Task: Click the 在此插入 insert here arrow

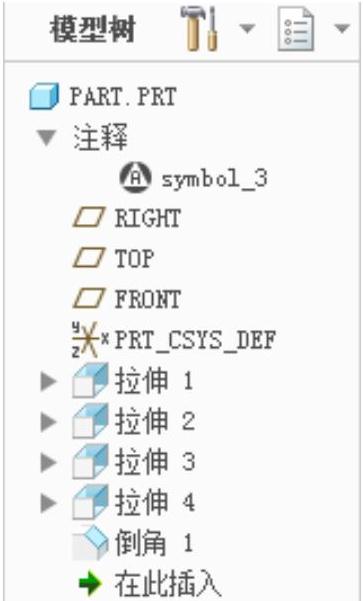Action: coord(90,584)
